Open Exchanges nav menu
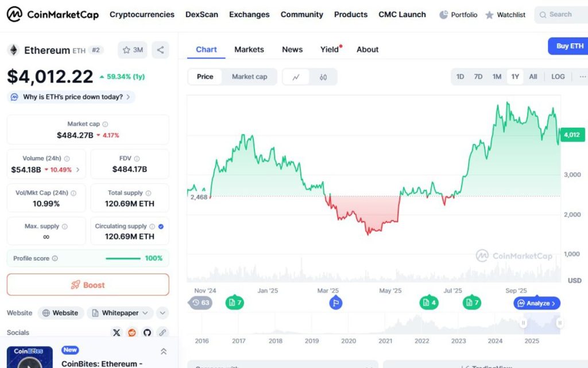This screenshot has width=588, height=368. click(x=249, y=14)
